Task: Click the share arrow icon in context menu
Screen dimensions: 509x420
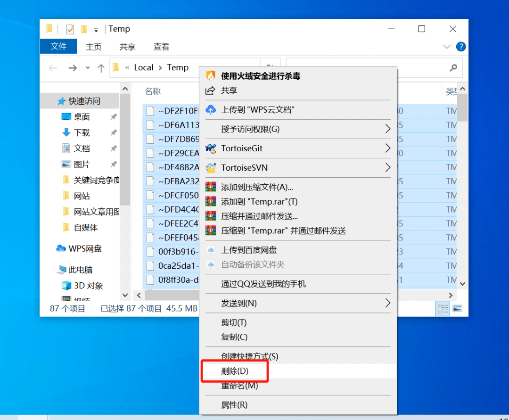Action: (x=210, y=91)
